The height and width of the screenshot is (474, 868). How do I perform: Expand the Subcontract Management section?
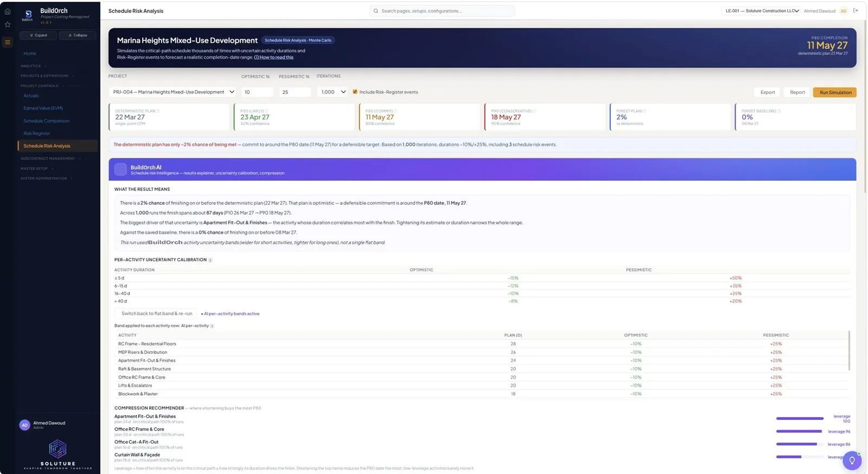pyautogui.click(x=50, y=159)
